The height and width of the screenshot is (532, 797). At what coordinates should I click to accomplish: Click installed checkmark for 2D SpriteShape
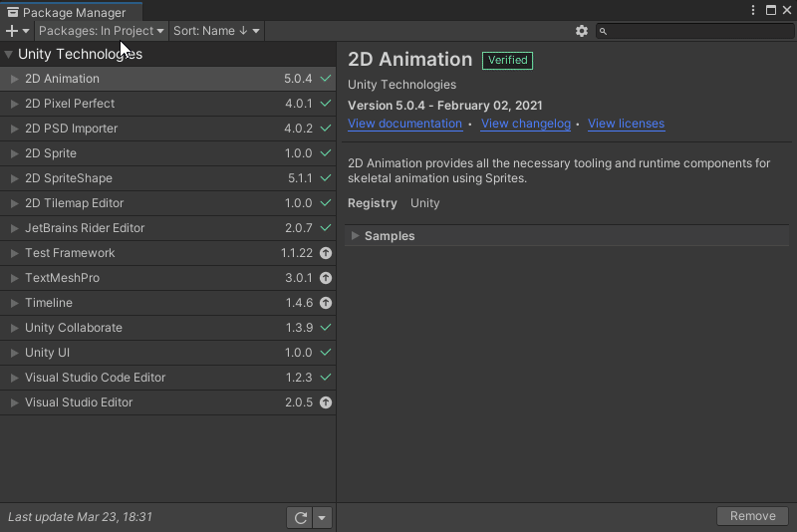tap(326, 178)
